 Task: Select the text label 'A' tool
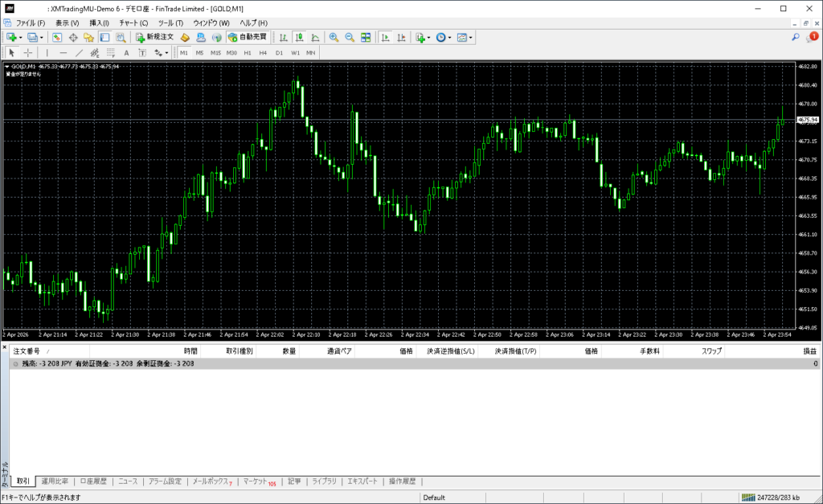point(125,53)
